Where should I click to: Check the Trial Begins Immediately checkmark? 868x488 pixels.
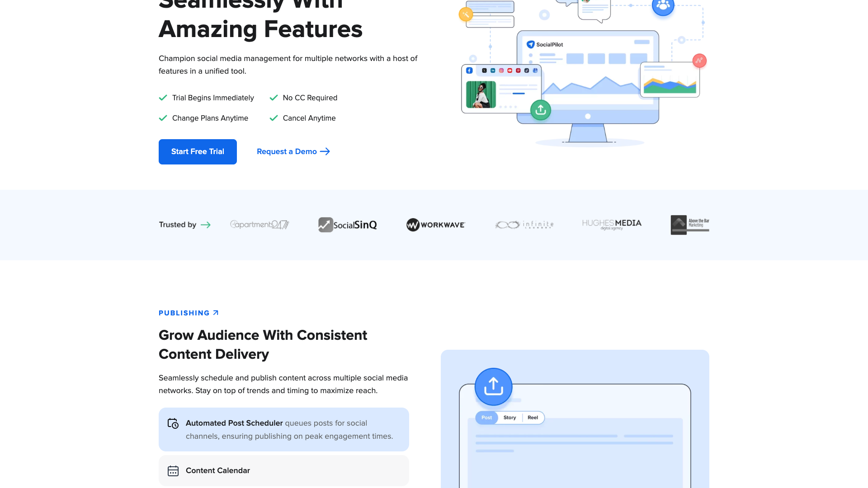coord(163,98)
